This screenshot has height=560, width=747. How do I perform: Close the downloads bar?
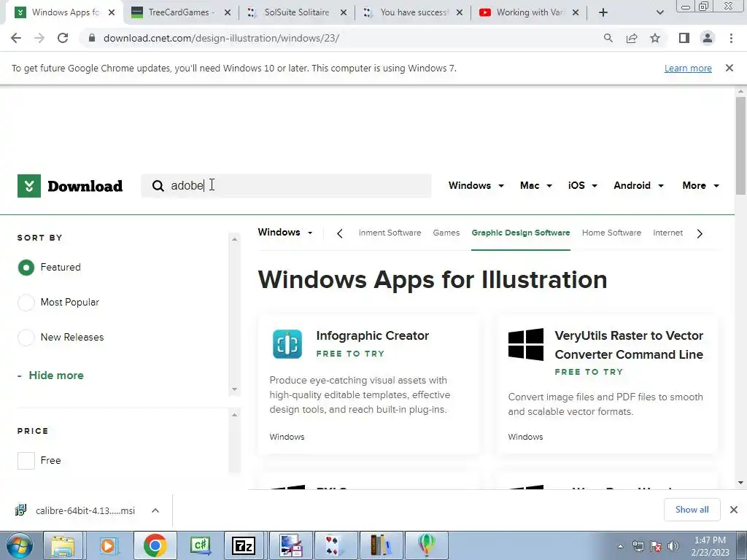734,510
